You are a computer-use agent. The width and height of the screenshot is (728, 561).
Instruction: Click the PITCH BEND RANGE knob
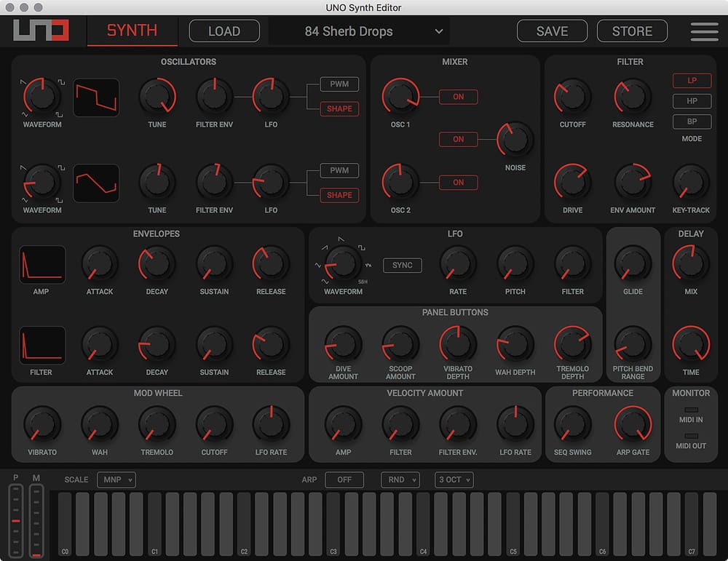[633, 344]
